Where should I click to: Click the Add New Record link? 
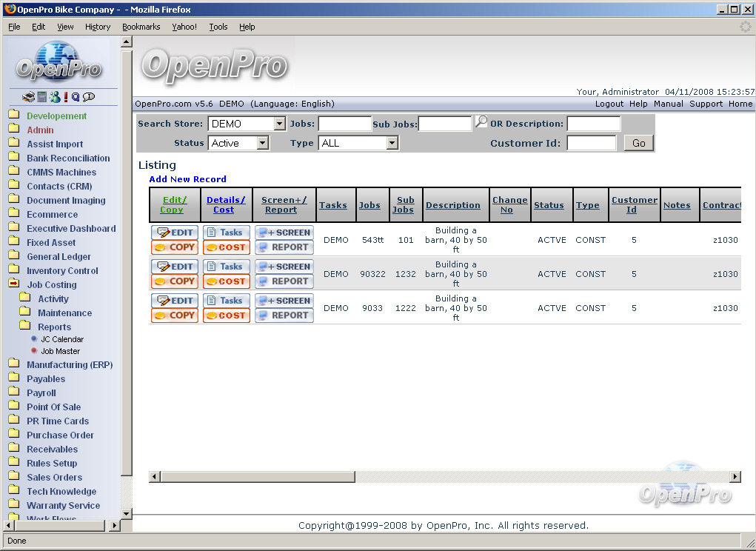pyautogui.click(x=187, y=179)
